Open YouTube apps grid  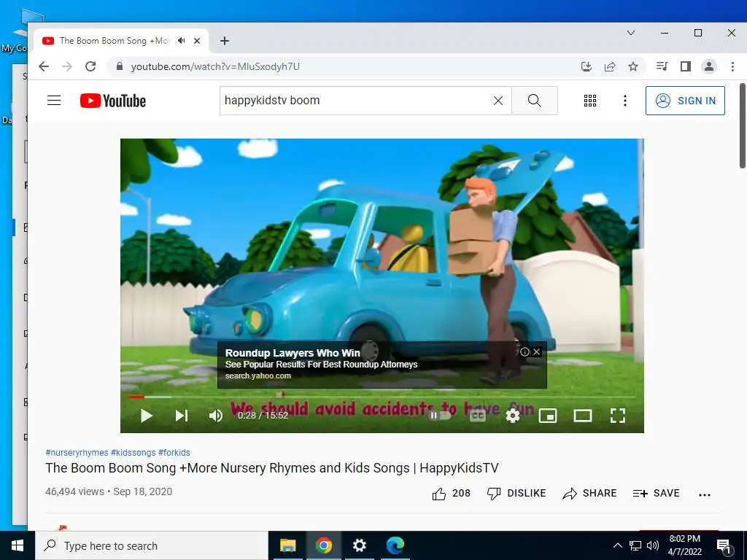[589, 101]
